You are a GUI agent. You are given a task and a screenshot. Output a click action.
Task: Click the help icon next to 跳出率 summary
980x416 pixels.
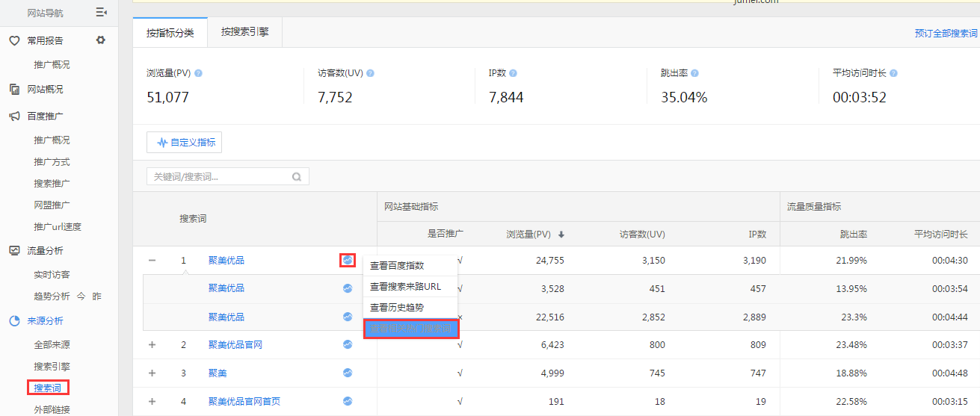click(694, 73)
